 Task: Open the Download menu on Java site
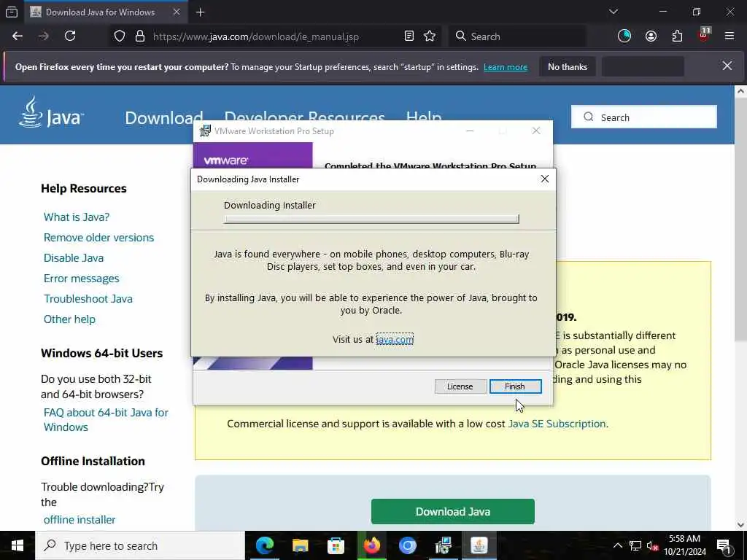click(x=164, y=117)
